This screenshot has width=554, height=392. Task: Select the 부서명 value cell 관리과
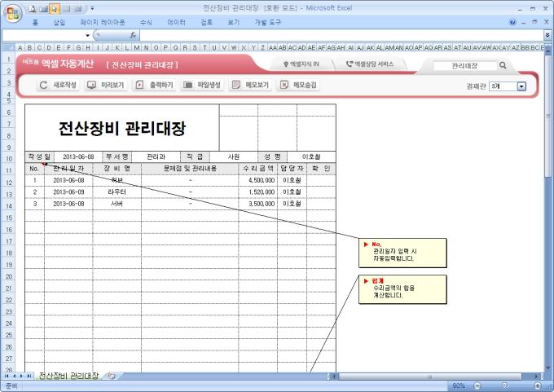coord(156,156)
